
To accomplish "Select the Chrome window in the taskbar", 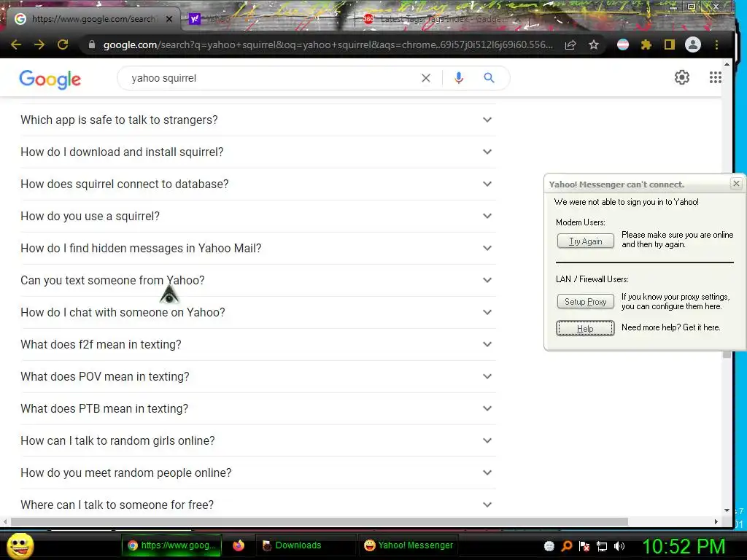I will coord(171,545).
